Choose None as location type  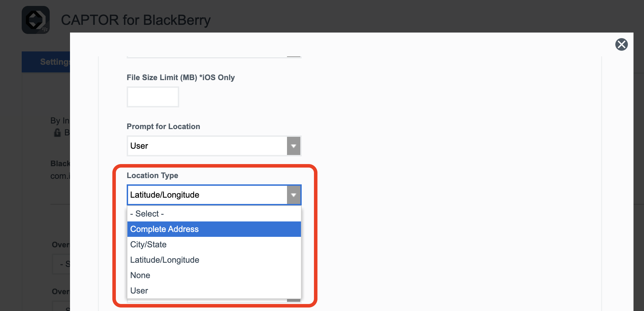point(214,275)
